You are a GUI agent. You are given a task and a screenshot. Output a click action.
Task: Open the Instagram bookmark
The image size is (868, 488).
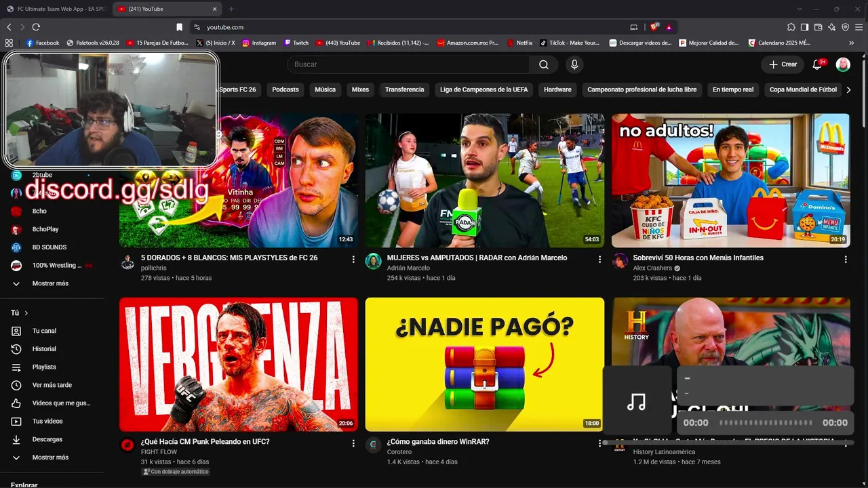coord(259,43)
